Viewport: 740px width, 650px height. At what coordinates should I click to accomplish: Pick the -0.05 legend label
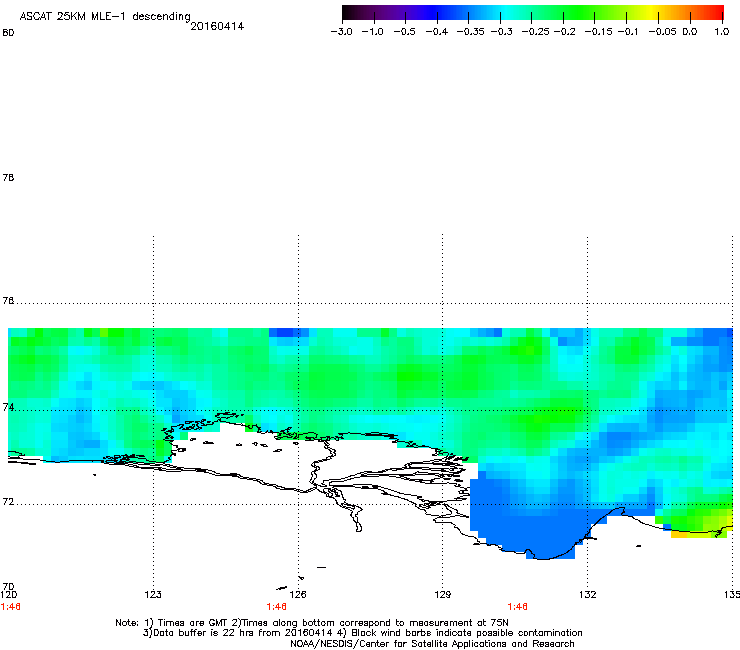pos(662,32)
